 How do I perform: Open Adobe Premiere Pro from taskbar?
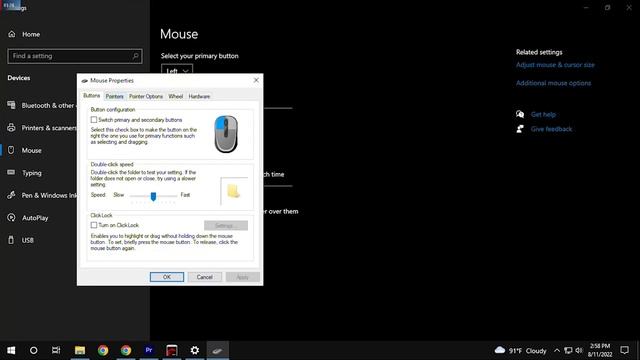[149, 350]
